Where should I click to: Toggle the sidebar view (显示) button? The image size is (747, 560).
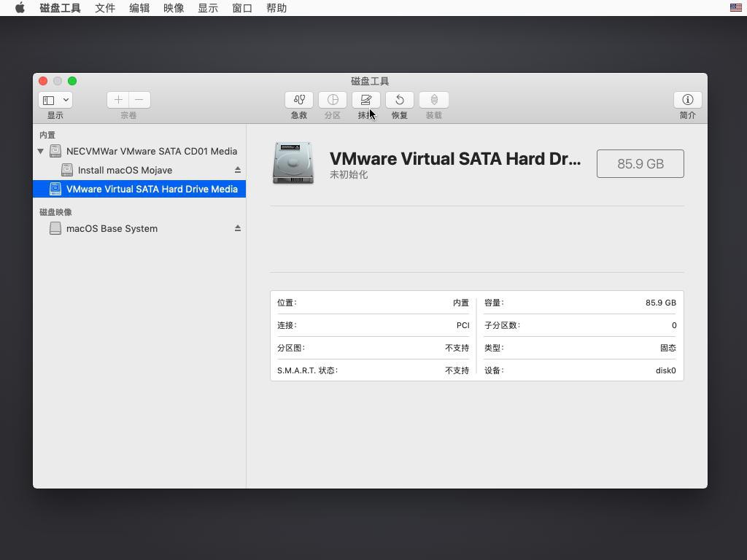(x=49, y=100)
